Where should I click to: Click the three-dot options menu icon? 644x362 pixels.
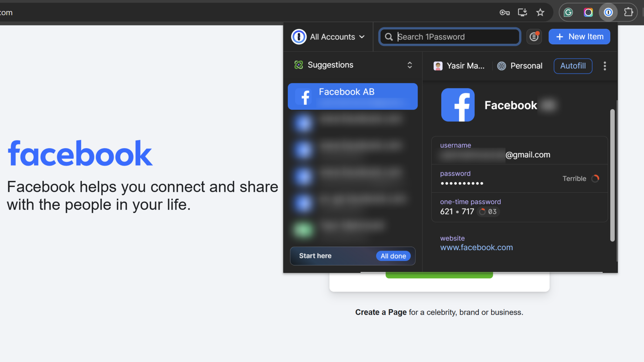(x=605, y=66)
